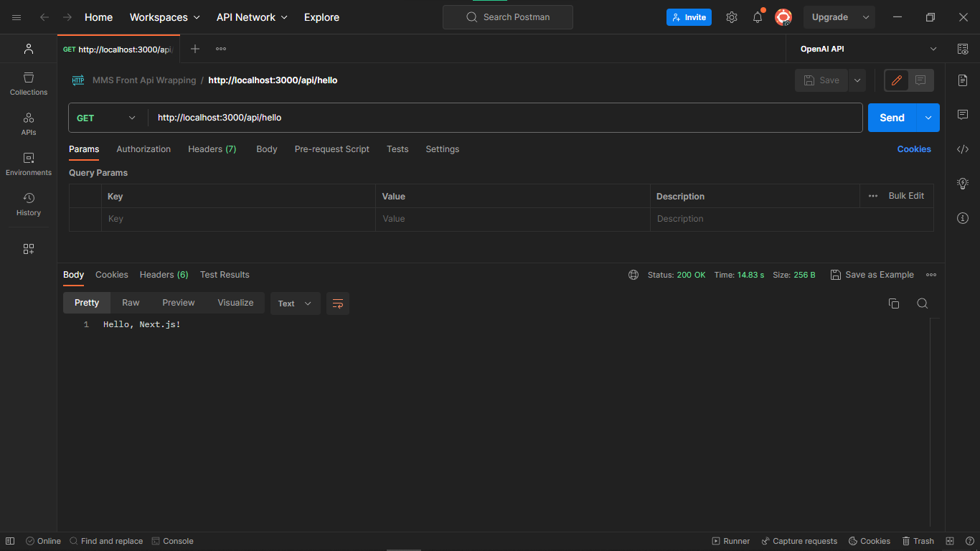980x551 pixels.
Task: Open the Home menu item
Action: 98,17
